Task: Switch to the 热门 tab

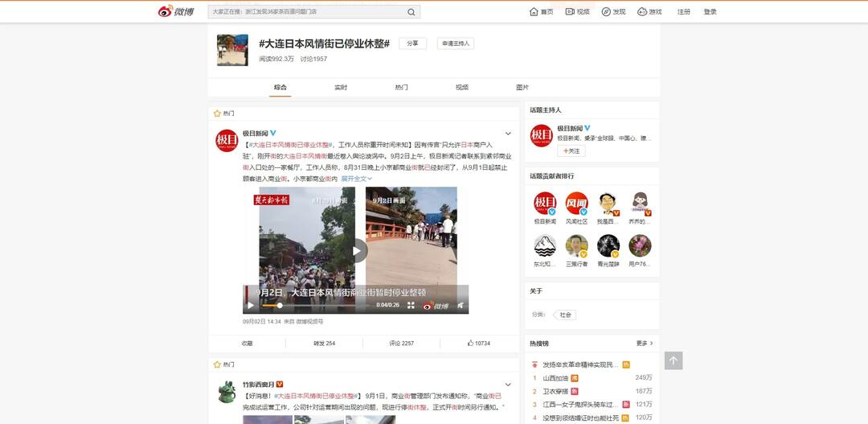Action: [x=401, y=87]
